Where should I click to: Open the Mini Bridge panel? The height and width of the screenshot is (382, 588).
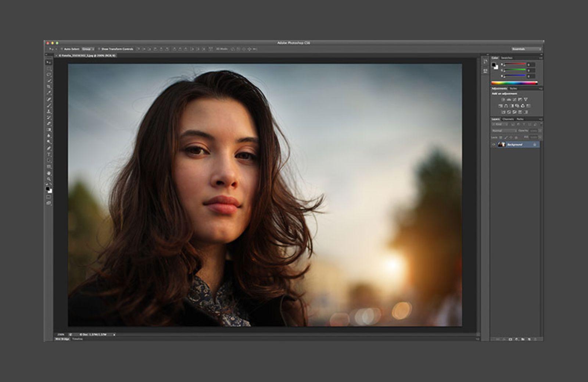pos(62,339)
